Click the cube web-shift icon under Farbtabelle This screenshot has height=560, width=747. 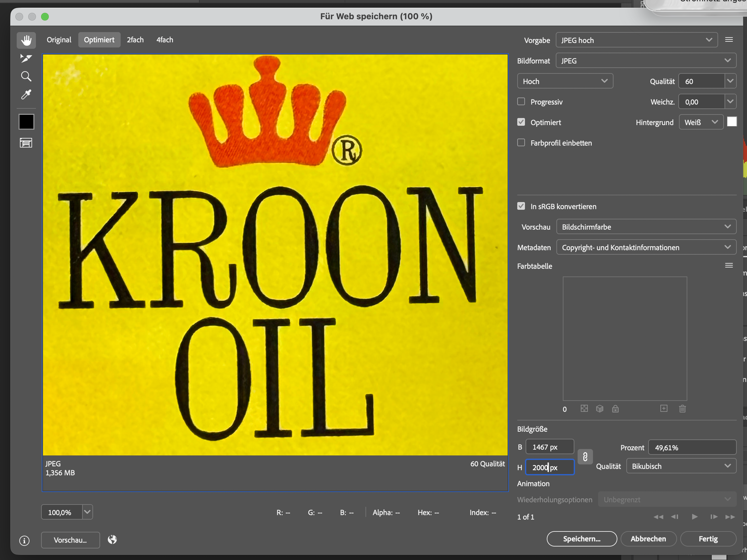pyautogui.click(x=600, y=409)
